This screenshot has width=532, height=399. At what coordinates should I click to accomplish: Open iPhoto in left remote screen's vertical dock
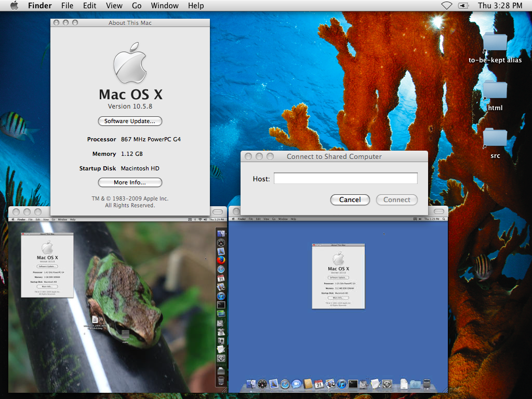coord(221,287)
